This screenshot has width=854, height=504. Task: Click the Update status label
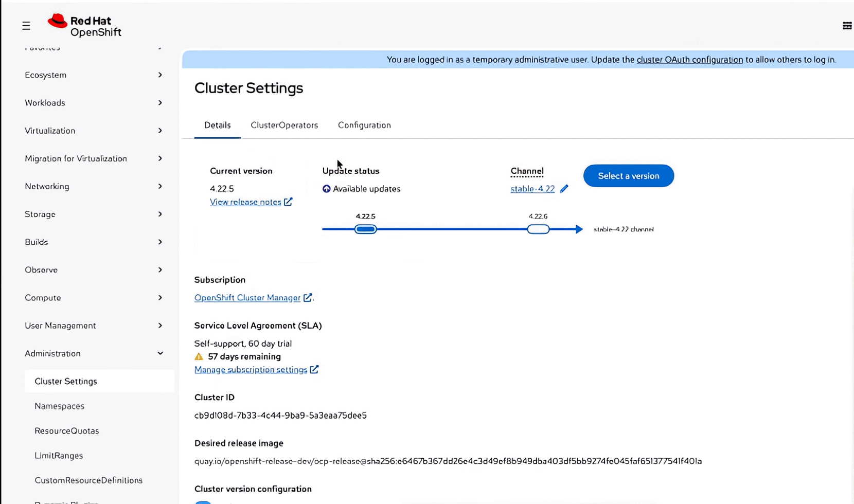click(x=351, y=171)
